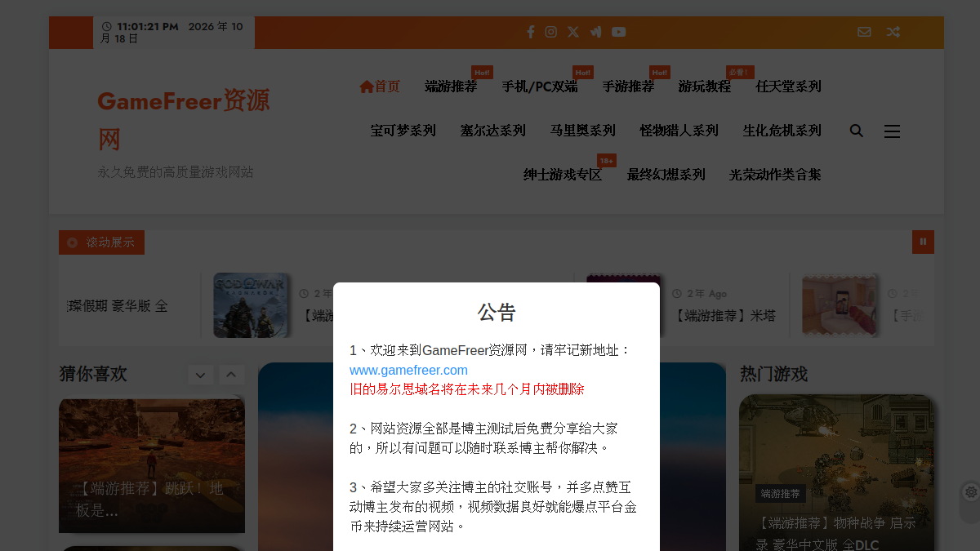The image size is (980, 551).
Task: Click red text 旧的易尔思域名将在未来几个月内被删除
Action: (467, 389)
